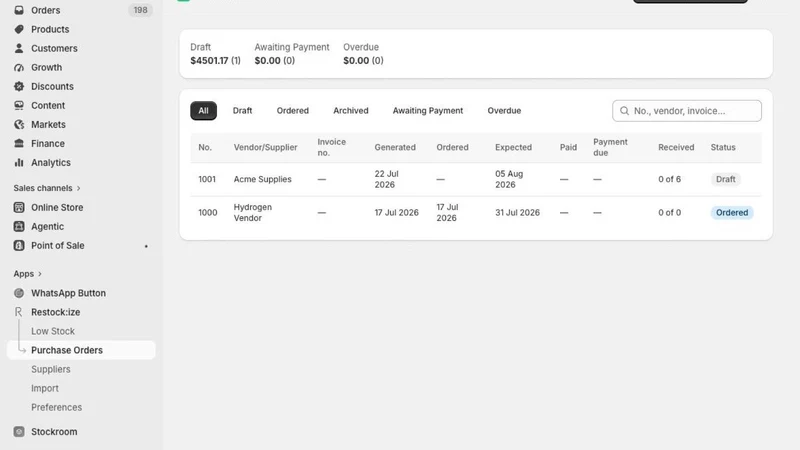Image resolution: width=800 pixels, height=450 pixels.
Task: Click the Online Store icon
Action: (x=19, y=207)
